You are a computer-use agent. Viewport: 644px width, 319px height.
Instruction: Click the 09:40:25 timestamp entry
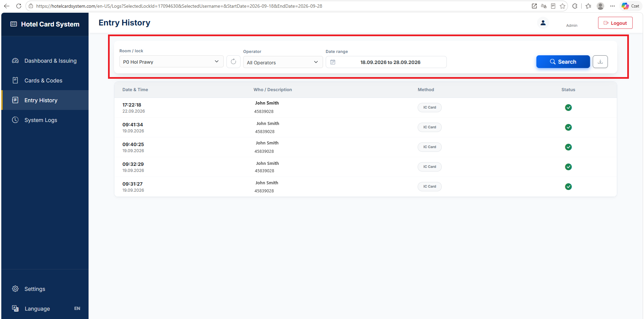click(x=133, y=144)
